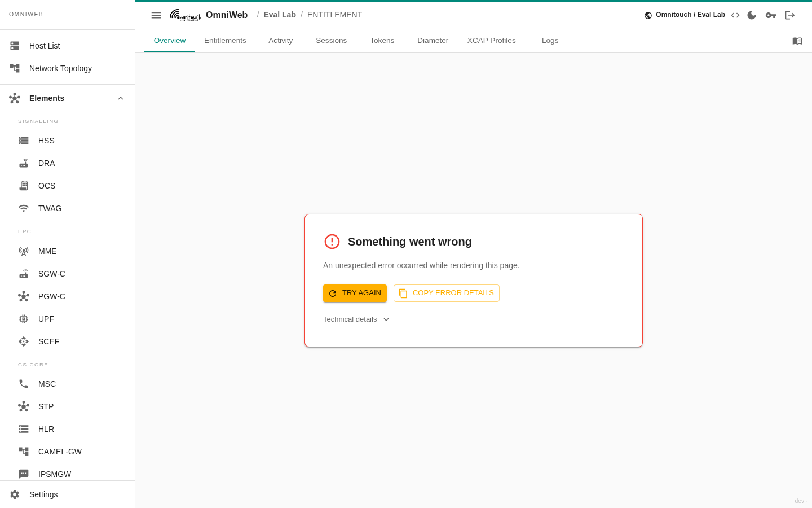Click the key icon in header
Viewport: 812px width, 508px height.
coord(771,15)
